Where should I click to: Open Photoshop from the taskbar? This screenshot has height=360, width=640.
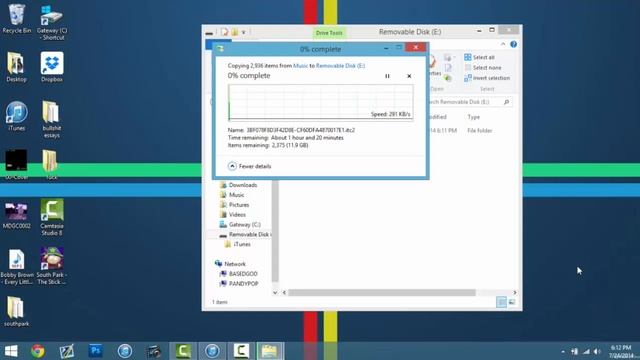click(96, 351)
